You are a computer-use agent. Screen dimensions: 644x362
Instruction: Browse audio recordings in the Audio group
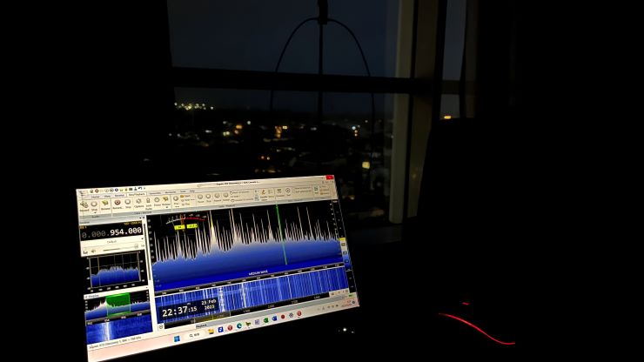[x=105, y=204]
